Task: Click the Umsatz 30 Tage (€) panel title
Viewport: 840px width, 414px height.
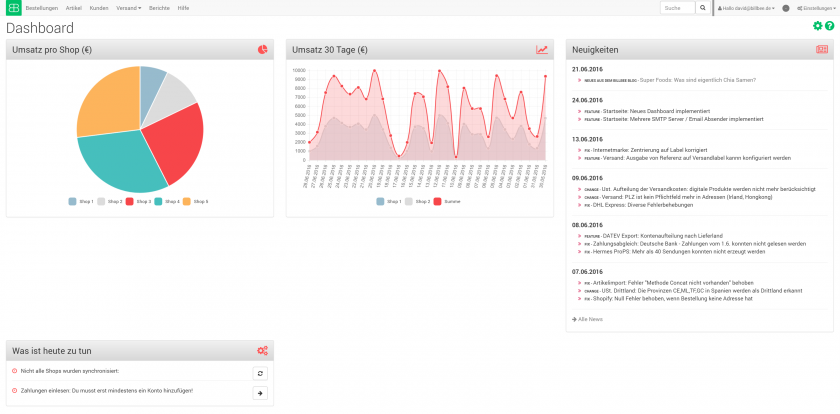Action: [x=330, y=50]
